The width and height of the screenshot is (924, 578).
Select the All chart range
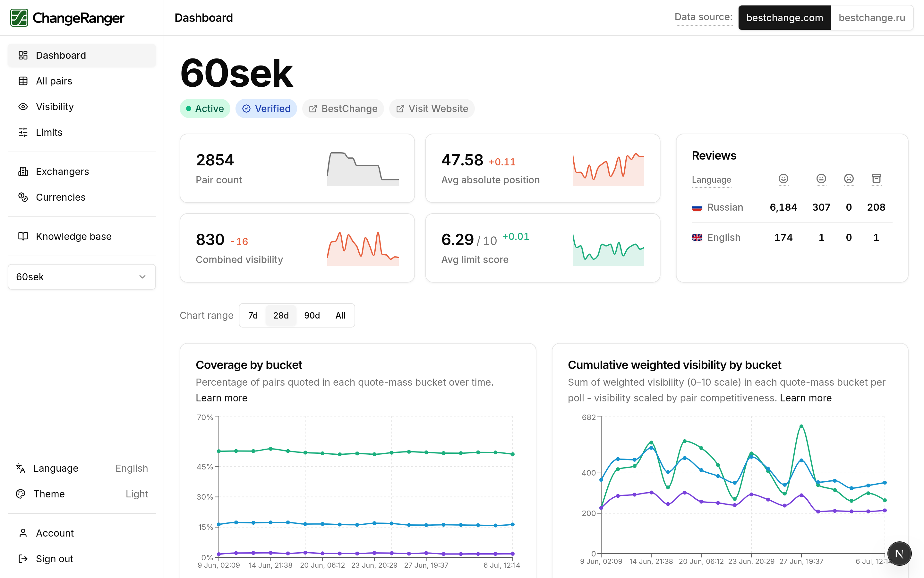340,315
